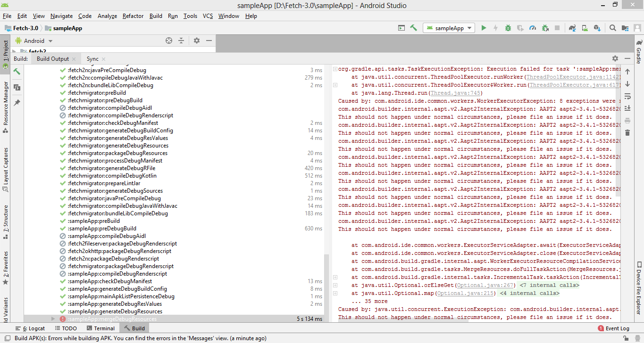
Task: Expand the mergeDebugResources failure entry
Action: tap(53, 318)
